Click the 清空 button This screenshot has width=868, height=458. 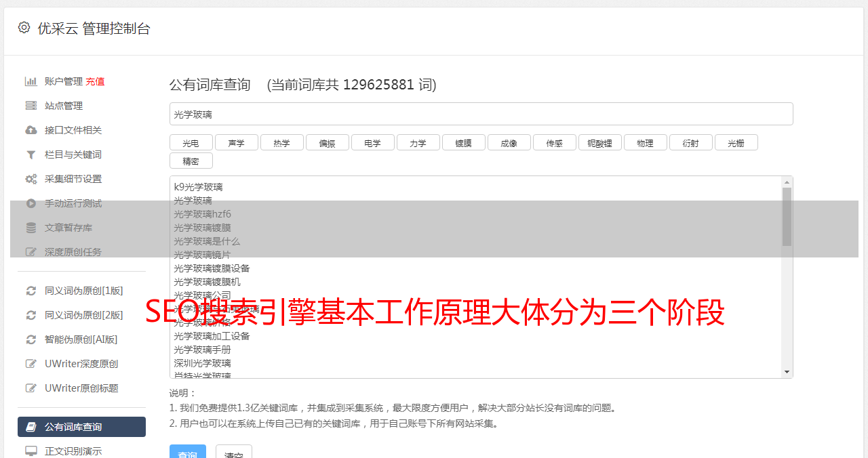pyautogui.click(x=233, y=453)
